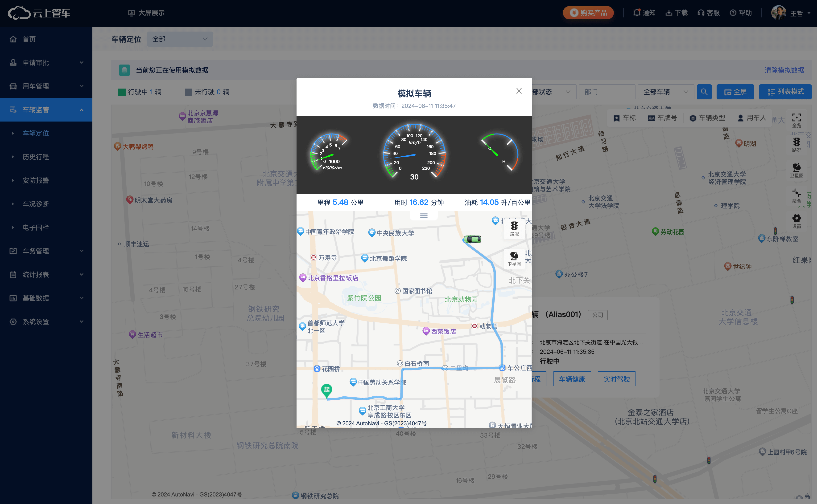
Task: Click 全览 overview map tool
Action: tap(796, 120)
